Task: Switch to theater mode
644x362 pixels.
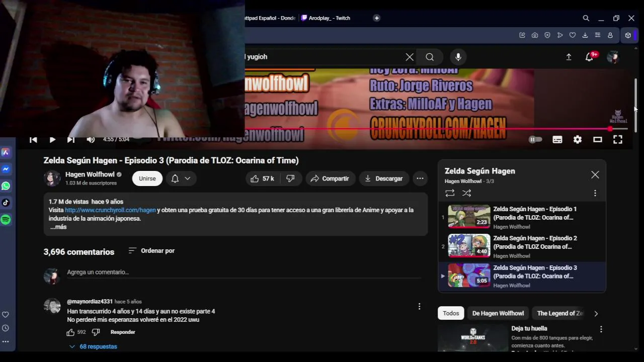Action: [x=598, y=140]
